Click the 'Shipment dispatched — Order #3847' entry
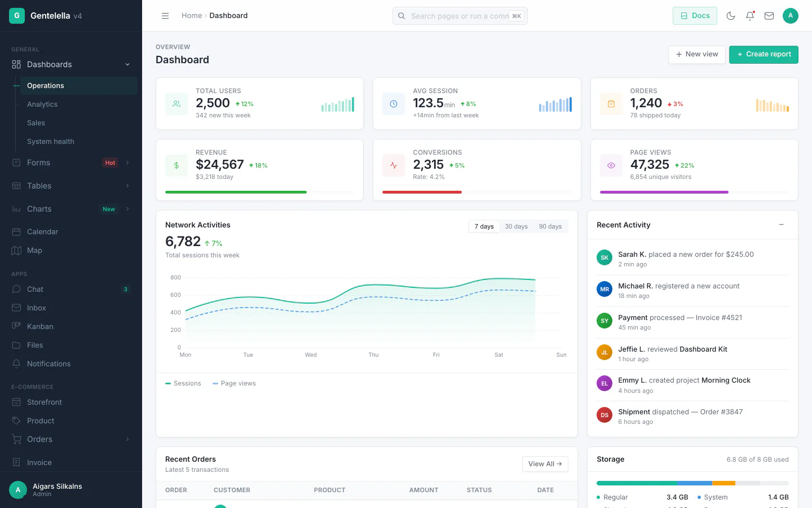 692,417
